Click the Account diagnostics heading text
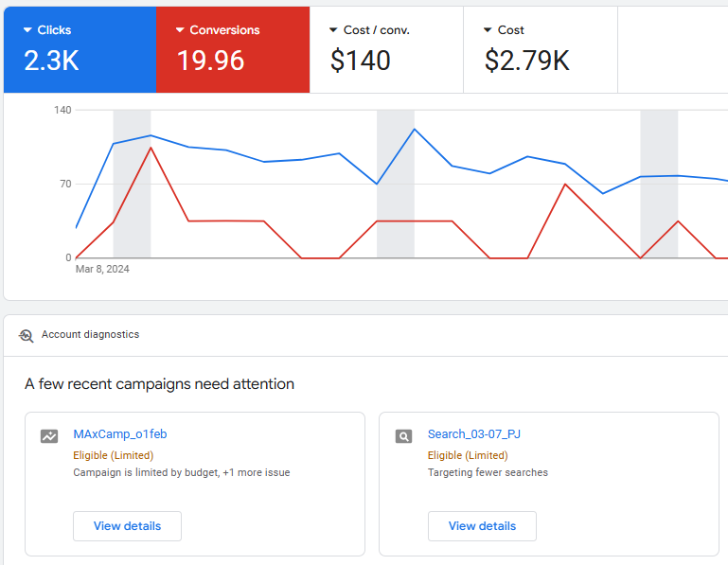Viewport: 728px width, 565px height. pyautogui.click(x=90, y=335)
